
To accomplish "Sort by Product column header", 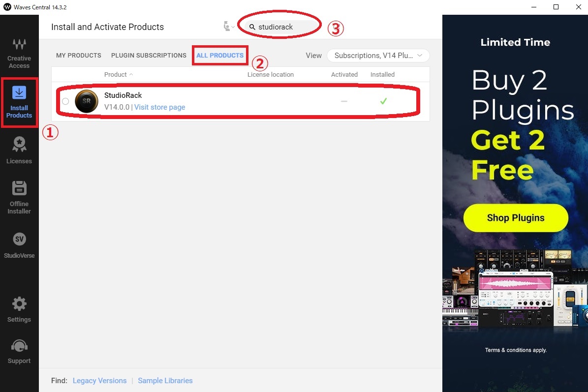I will [119, 75].
